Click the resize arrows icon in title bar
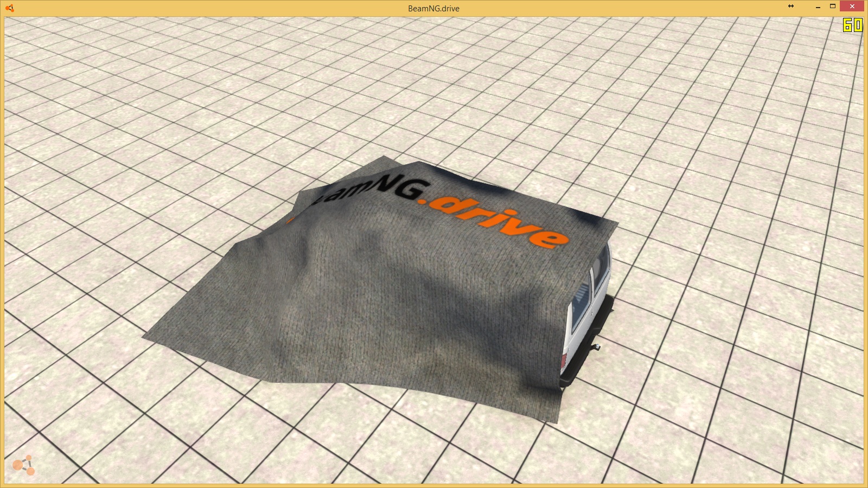The height and width of the screenshot is (488, 868). [x=791, y=7]
